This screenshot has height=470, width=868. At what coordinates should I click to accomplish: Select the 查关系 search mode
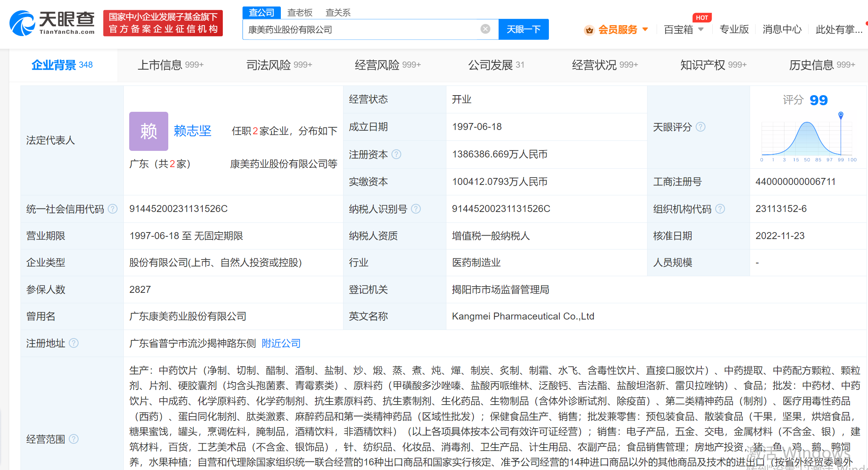pyautogui.click(x=338, y=13)
